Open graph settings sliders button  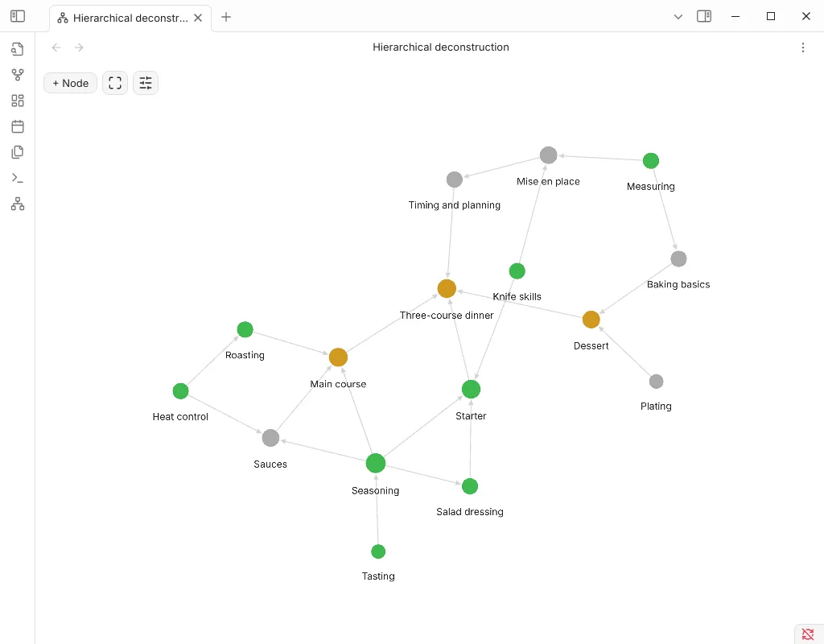(x=146, y=83)
